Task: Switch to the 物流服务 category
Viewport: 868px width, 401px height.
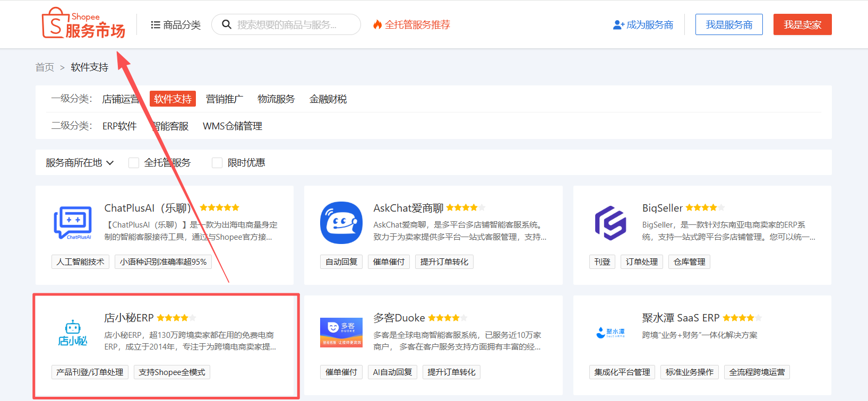Action: pyautogui.click(x=276, y=99)
